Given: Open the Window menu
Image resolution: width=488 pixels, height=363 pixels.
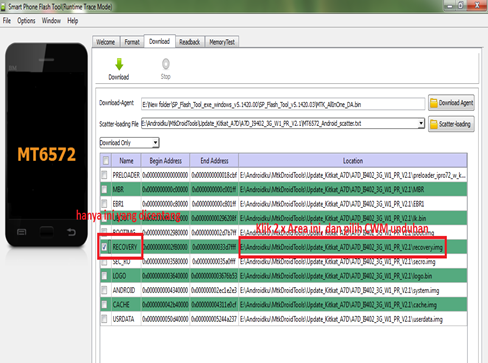Looking at the screenshot, I should pos(51,21).
